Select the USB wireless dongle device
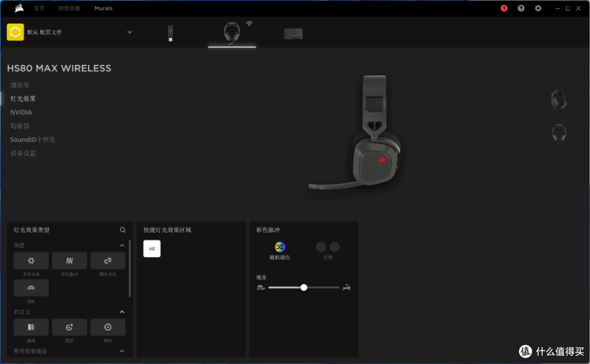This screenshot has width=590, height=364. tap(170, 33)
